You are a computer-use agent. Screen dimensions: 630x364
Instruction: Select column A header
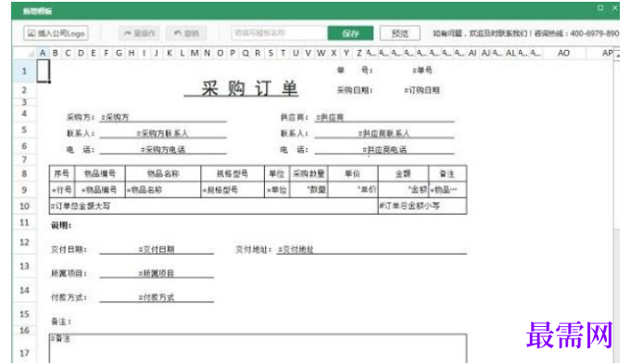pos(43,53)
